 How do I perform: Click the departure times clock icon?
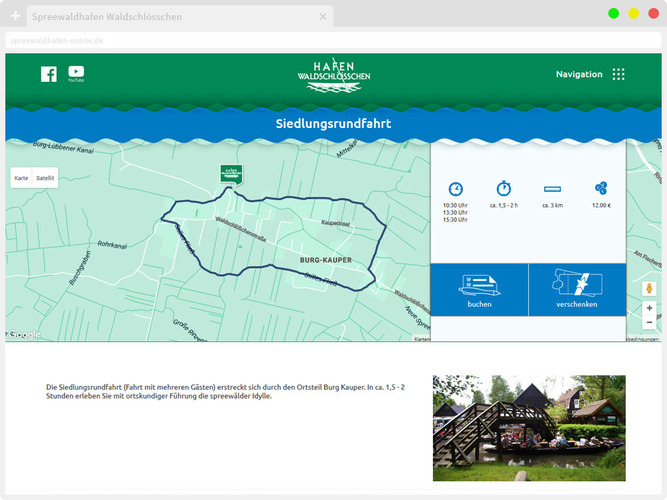(x=456, y=189)
